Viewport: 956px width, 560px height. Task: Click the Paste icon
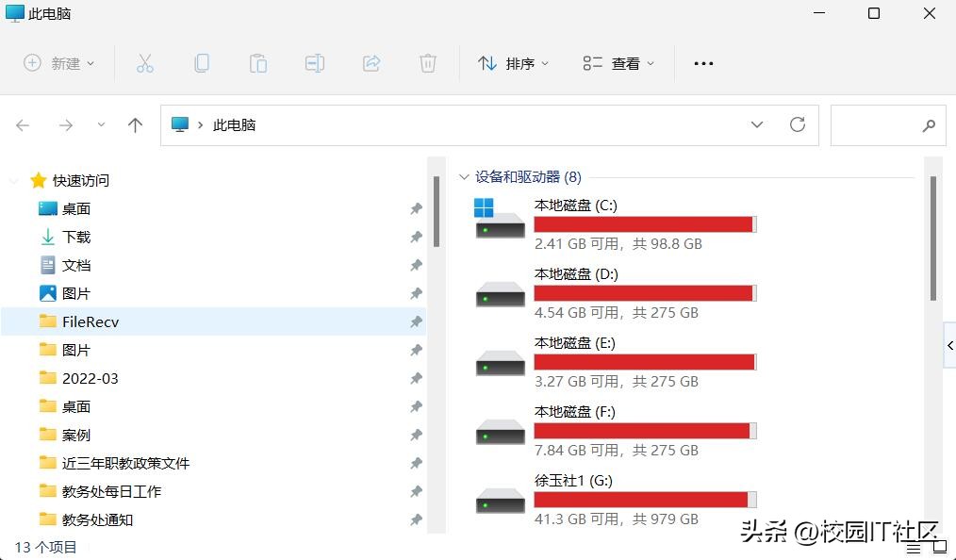pos(258,63)
